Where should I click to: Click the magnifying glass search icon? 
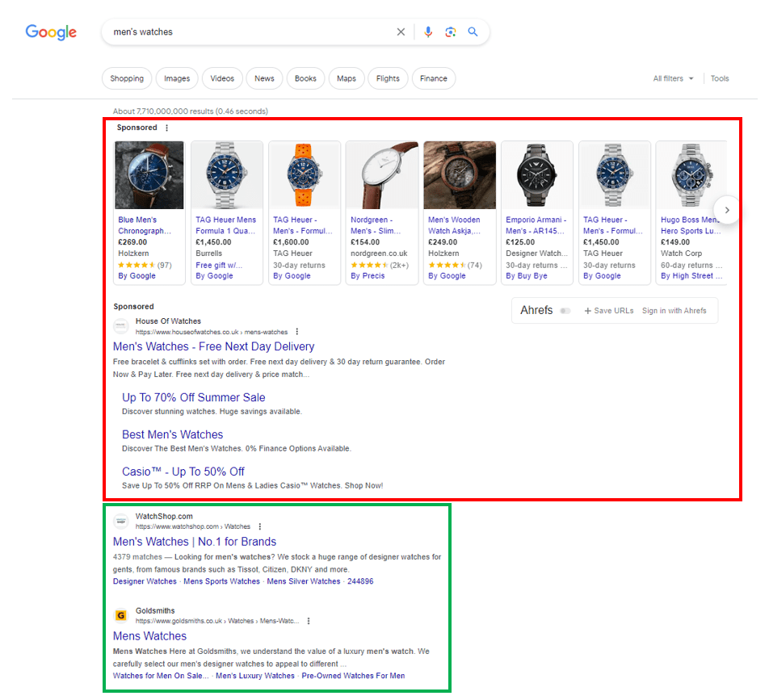tap(473, 31)
